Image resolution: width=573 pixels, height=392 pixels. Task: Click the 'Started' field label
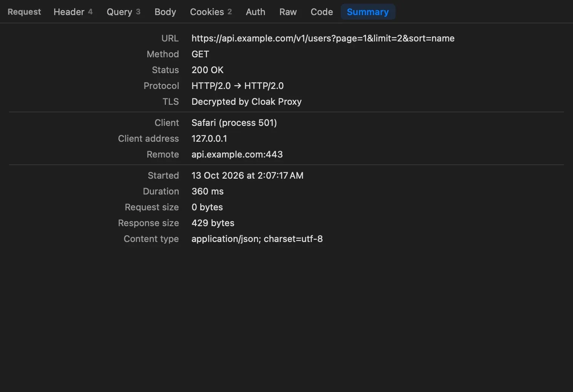click(x=163, y=176)
